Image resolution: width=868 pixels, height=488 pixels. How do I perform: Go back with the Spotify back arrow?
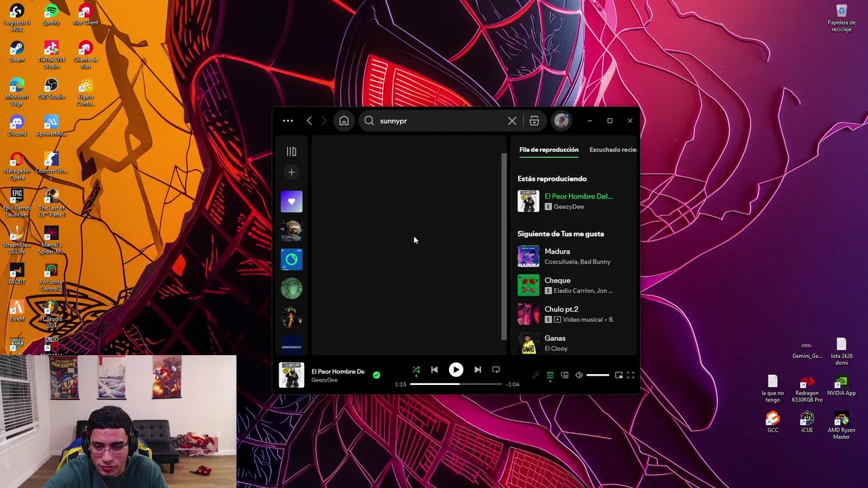(x=309, y=121)
